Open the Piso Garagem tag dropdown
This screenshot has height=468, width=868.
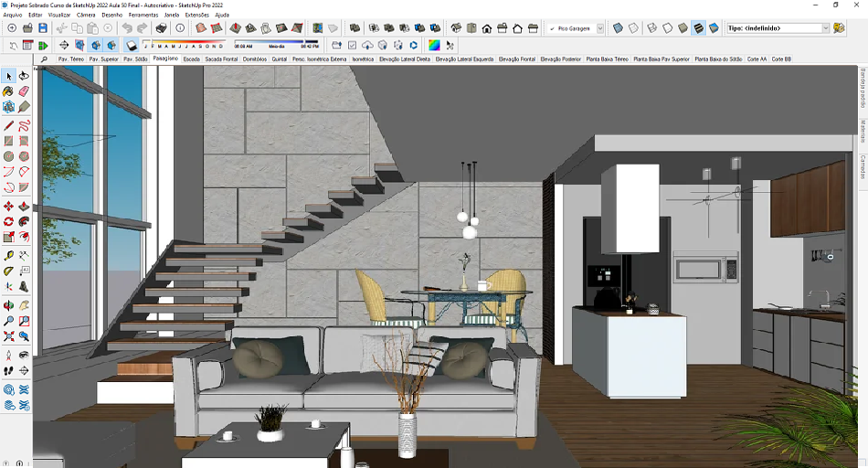pyautogui.click(x=599, y=28)
